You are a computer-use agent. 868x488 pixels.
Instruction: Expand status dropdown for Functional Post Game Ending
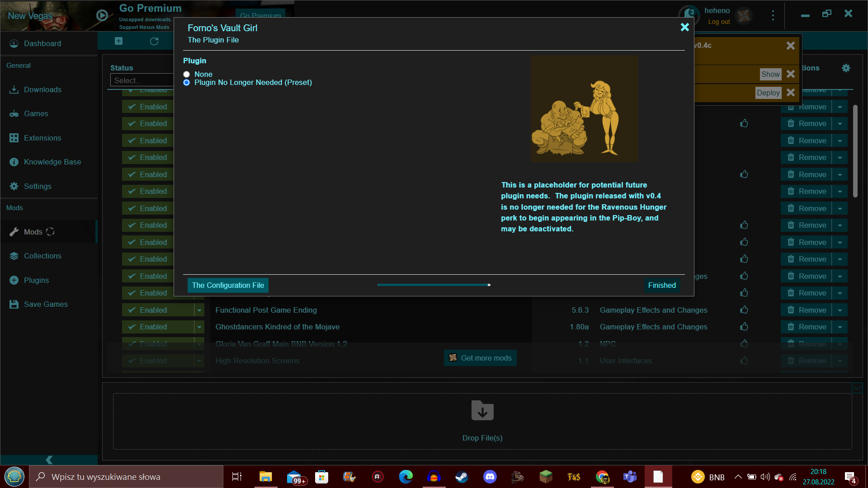199,310
